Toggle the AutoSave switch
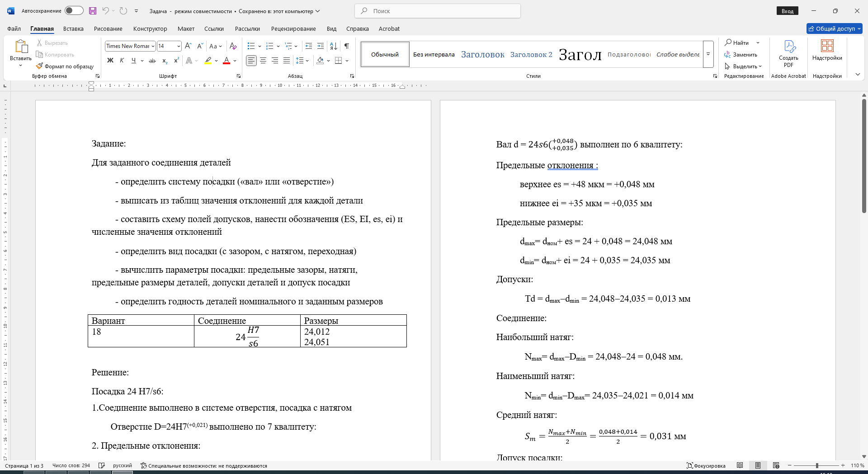The image size is (868, 474). (x=74, y=11)
